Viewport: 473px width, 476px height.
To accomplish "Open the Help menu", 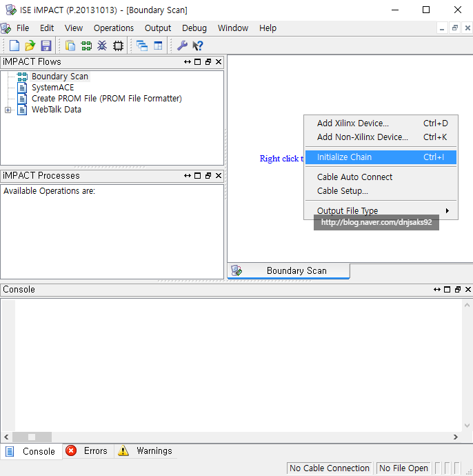I will tap(268, 28).
